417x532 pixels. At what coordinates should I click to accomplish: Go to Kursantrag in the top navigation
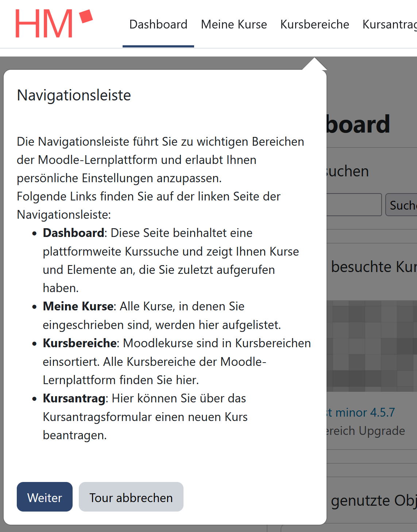389,24
